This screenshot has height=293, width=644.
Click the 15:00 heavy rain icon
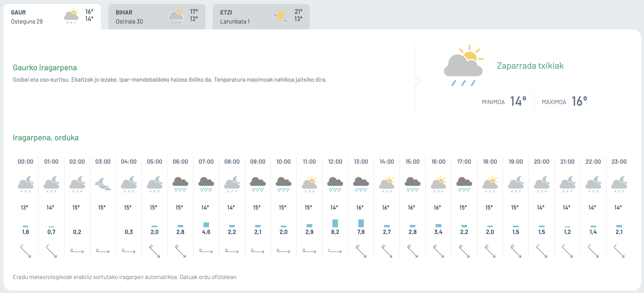[x=413, y=184]
